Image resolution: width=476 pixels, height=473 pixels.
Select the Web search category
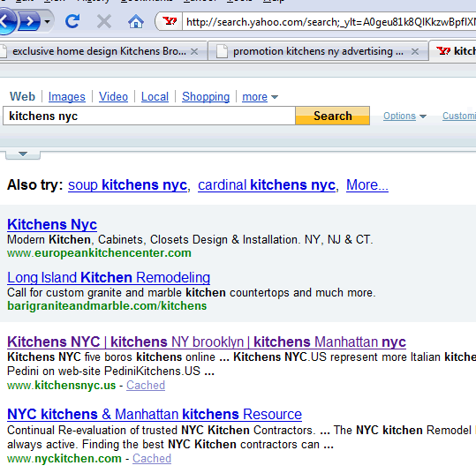coord(22,96)
